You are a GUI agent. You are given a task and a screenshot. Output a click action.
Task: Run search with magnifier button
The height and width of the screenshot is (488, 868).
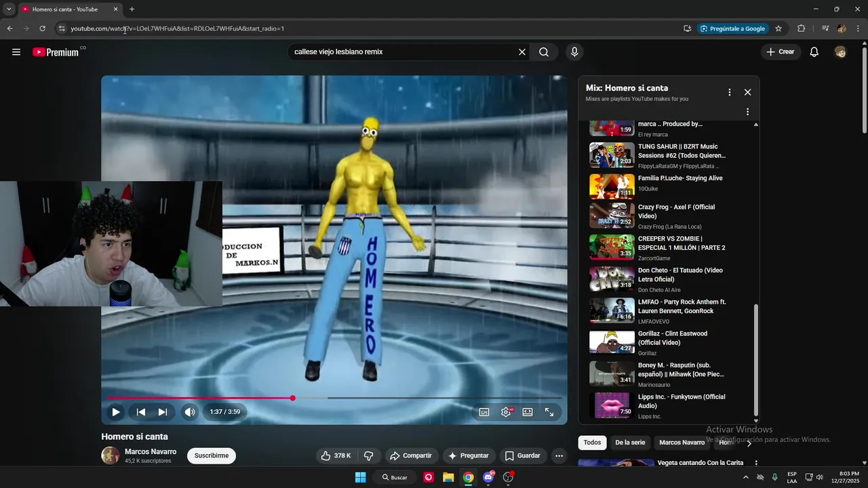click(544, 52)
